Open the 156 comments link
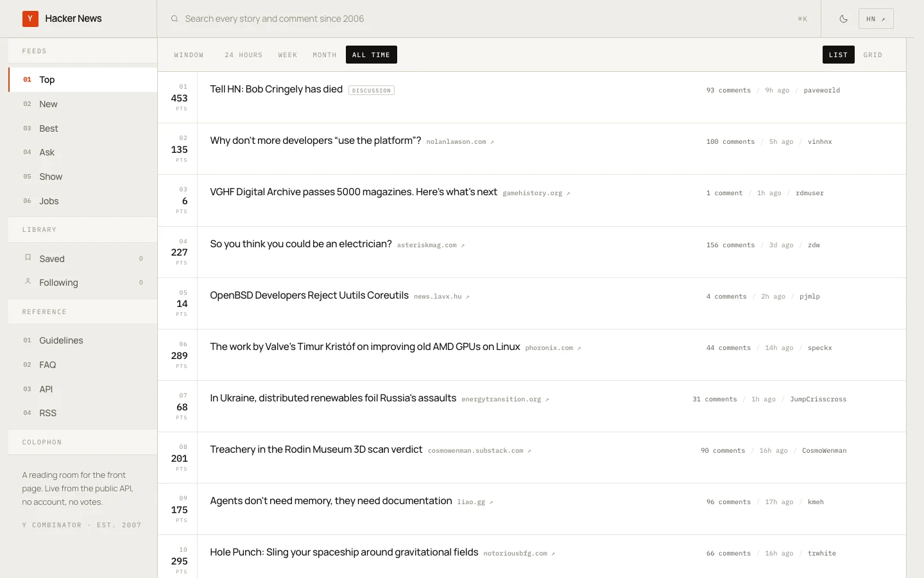The width and height of the screenshot is (924, 578). [x=730, y=245]
